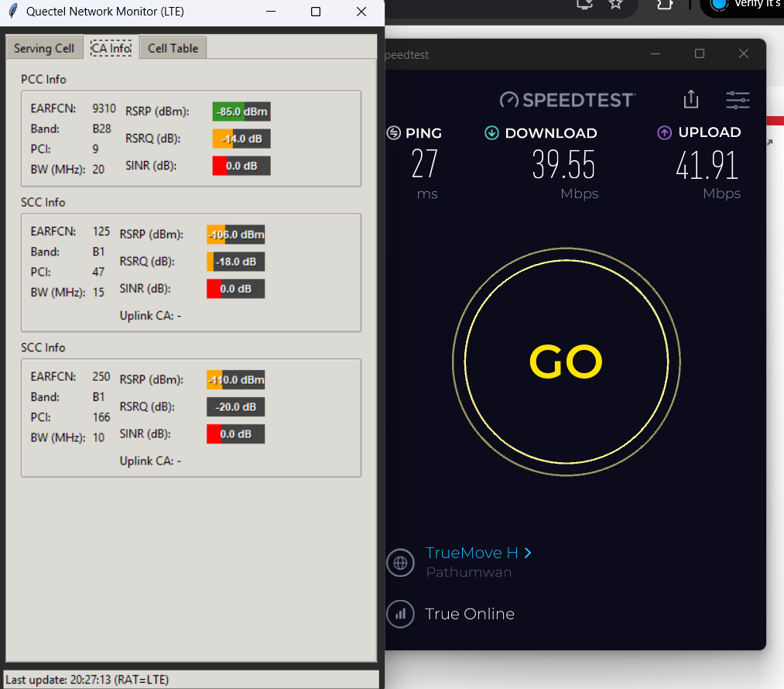
Task: Click the Quectel feather app icon
Action: coord(12,12)
